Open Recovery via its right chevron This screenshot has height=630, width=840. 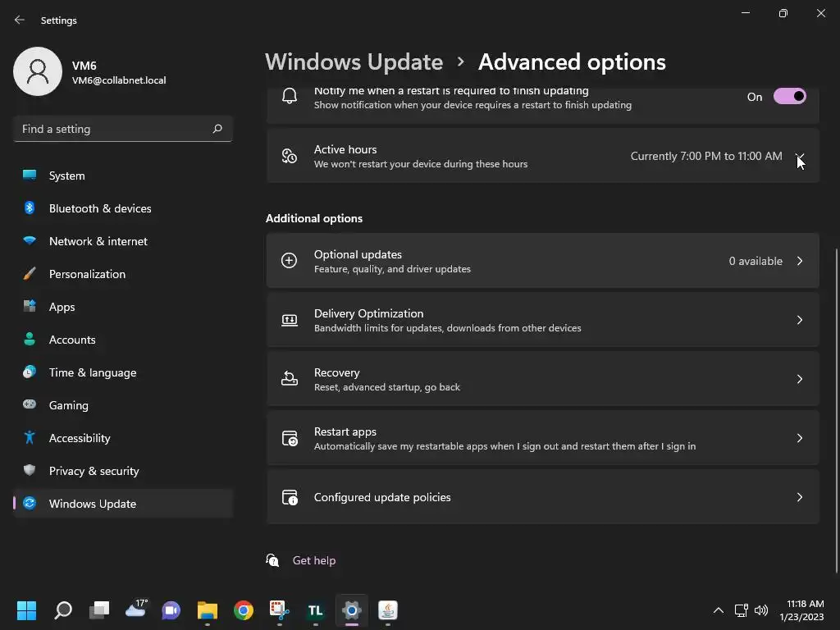tap(799, 379)
